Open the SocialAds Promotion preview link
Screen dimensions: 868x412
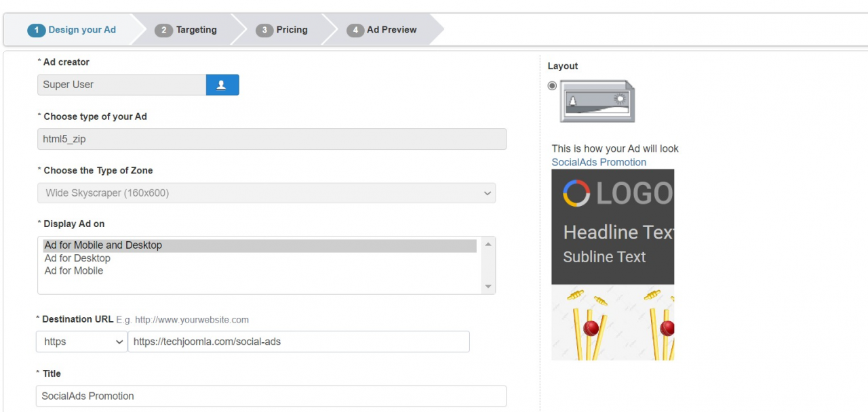(x=599, y=162)
